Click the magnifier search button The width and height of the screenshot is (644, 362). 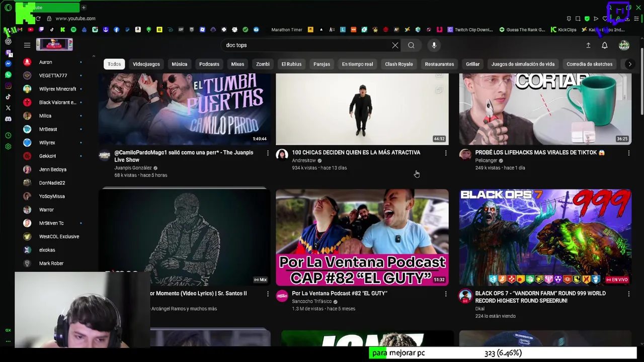[x=411, y=45]
